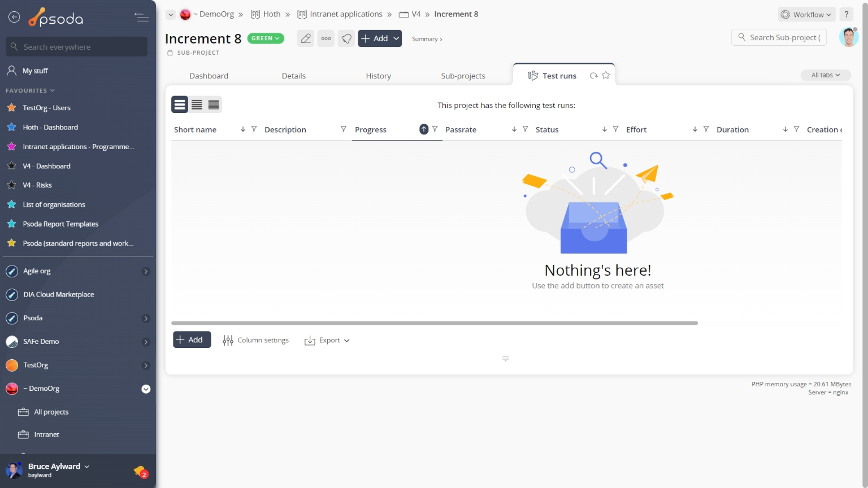Filter the Short name column
This screenshot has height=488, width=868.
point(254,129)
